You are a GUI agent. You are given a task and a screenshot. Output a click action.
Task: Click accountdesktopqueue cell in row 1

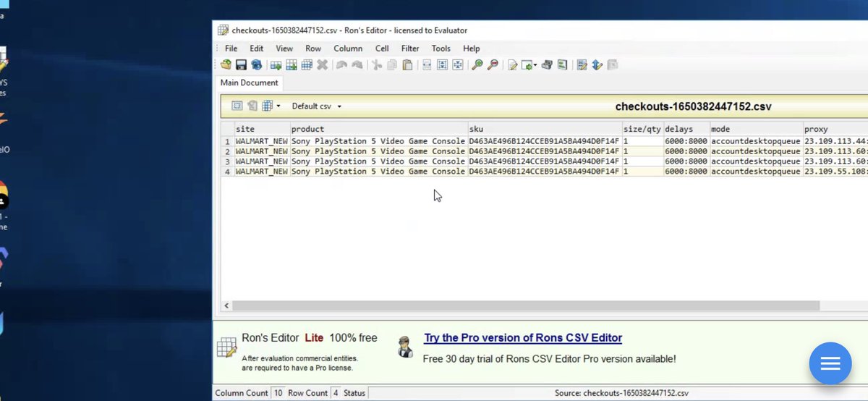tap(755, 141)
